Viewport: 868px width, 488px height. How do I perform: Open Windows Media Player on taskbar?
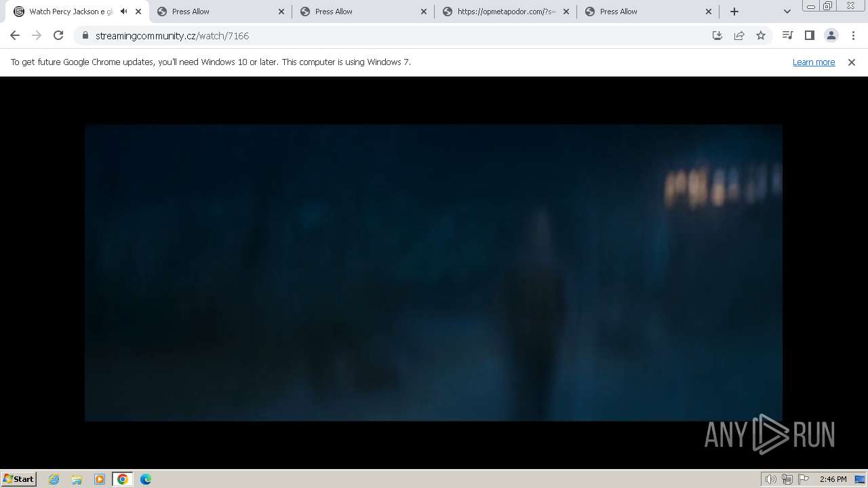point(100,479)
